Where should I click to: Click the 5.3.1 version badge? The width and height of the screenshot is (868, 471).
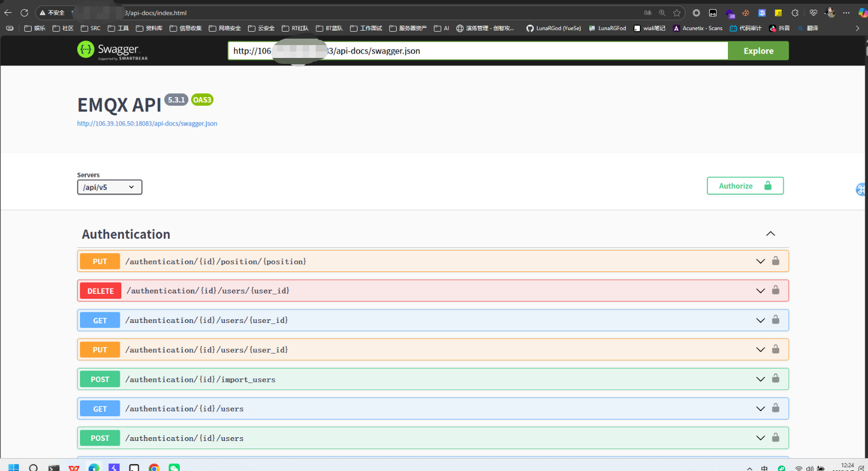pyautogui.click(x=176, y=100)
